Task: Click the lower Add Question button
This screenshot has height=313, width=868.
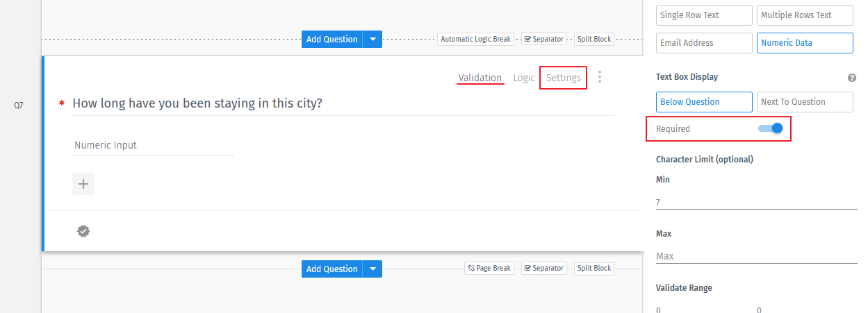Action: coord(332,269)
